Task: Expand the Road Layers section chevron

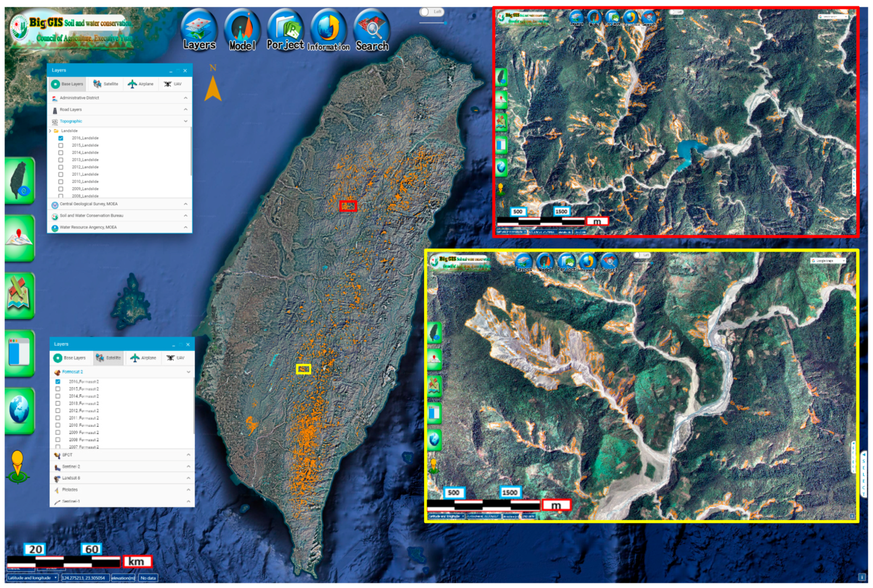Action: tap(186, 109)
